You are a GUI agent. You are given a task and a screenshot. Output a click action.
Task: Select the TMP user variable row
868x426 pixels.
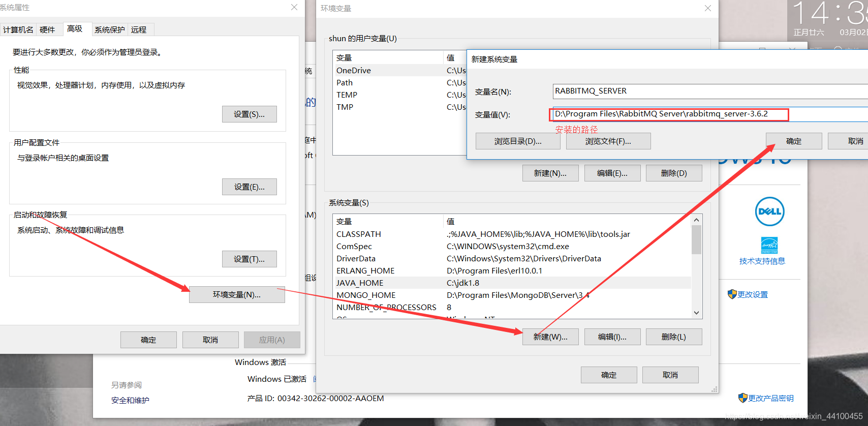[400, 107]
